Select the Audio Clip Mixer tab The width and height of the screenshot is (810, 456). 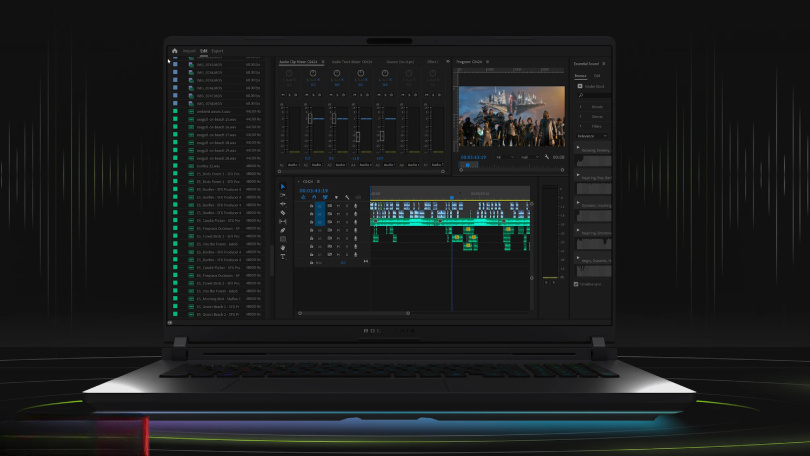pyautogui.click(x=298, y=62)
